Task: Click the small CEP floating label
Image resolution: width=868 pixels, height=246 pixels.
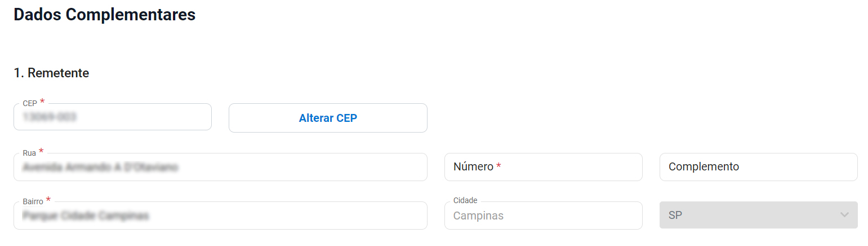Action: point(30,104)
